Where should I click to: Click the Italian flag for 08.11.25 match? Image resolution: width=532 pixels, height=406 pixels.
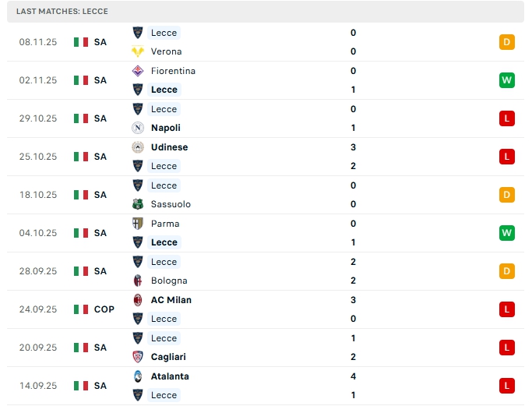click(81, 42)
